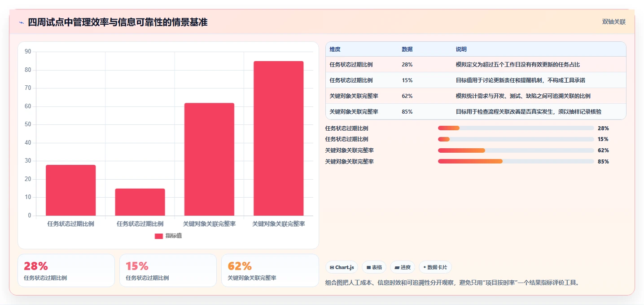
Task: Click the icon inside the Chart.js tag
Action: (332, 267)
